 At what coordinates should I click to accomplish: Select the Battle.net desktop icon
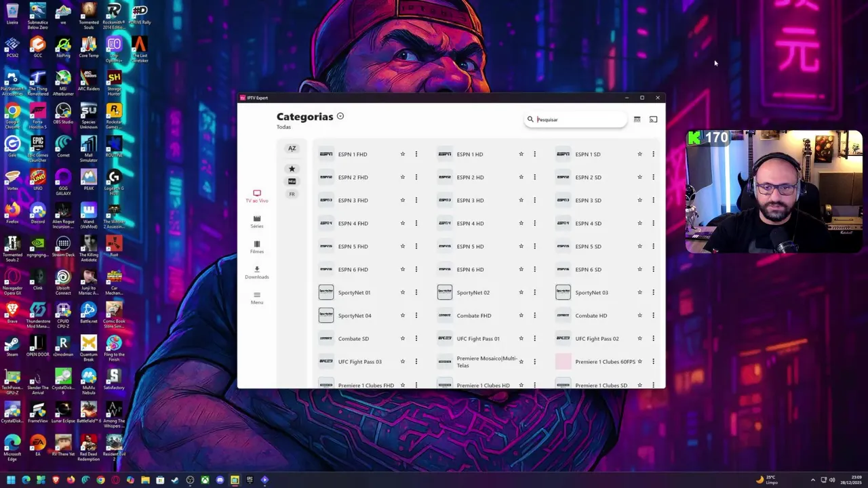point(89,312)
